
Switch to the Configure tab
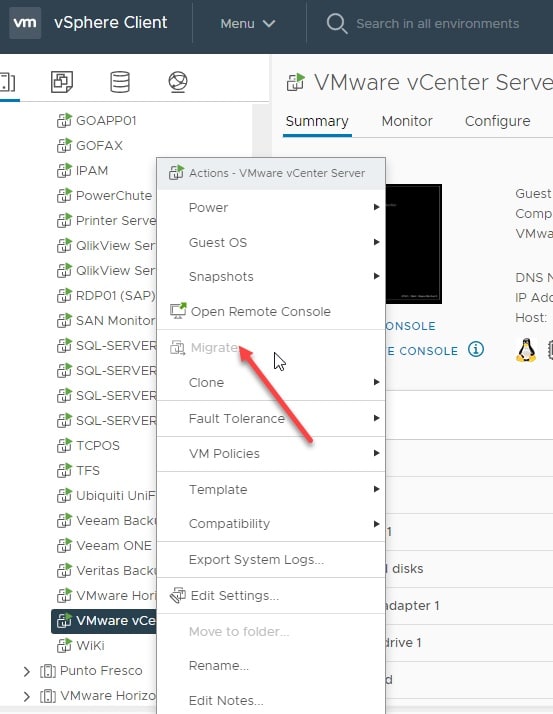(x=497, y=121)
